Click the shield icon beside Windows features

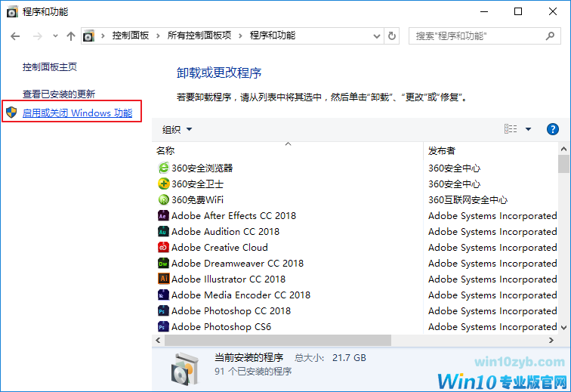11,113
